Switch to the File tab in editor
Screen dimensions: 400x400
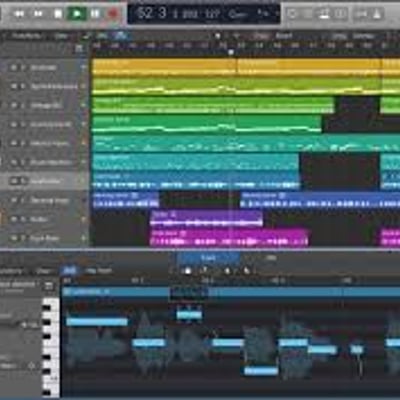(x=270, y=258)
